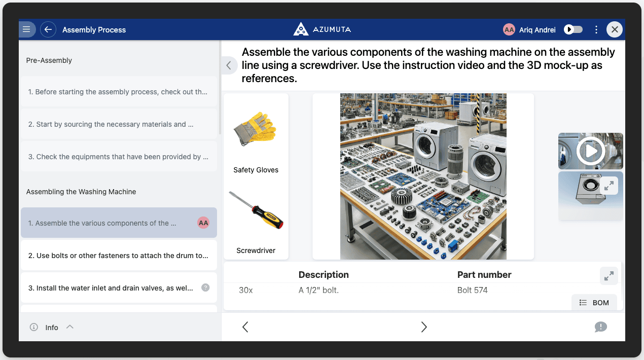Click the BOM button
The image size is (644, 360).
(x=594, y=302)
